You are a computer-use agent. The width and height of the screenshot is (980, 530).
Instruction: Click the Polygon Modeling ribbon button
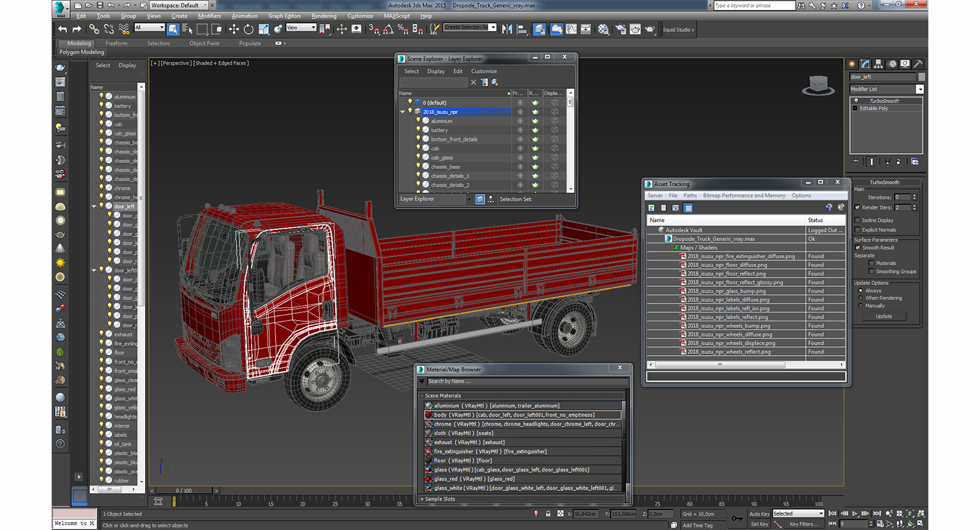pos(81,52)
